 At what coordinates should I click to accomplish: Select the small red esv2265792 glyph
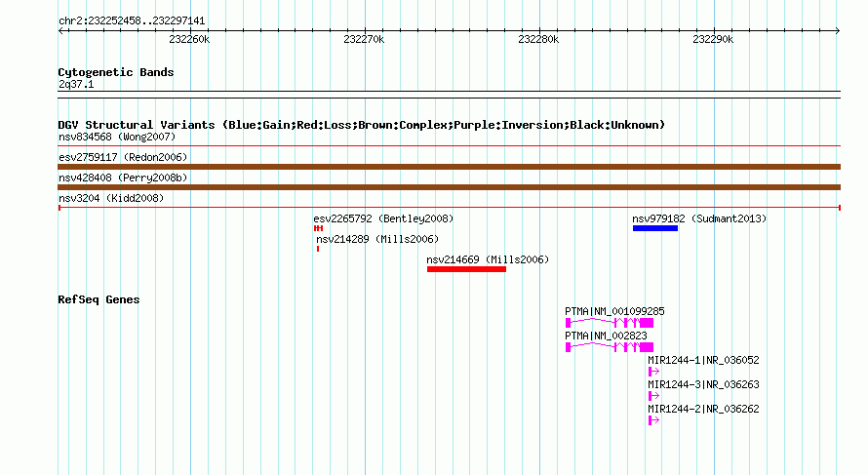tap(318, 228)
